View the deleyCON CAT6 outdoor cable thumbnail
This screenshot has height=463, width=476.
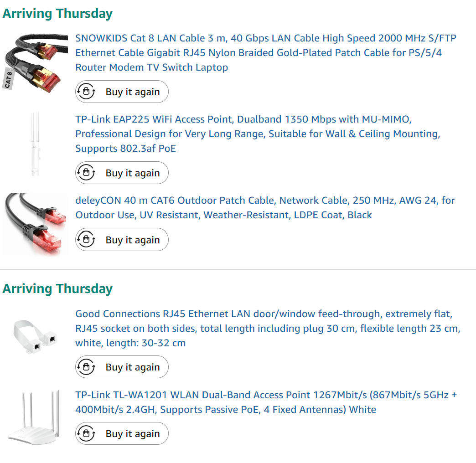point(35,223)
